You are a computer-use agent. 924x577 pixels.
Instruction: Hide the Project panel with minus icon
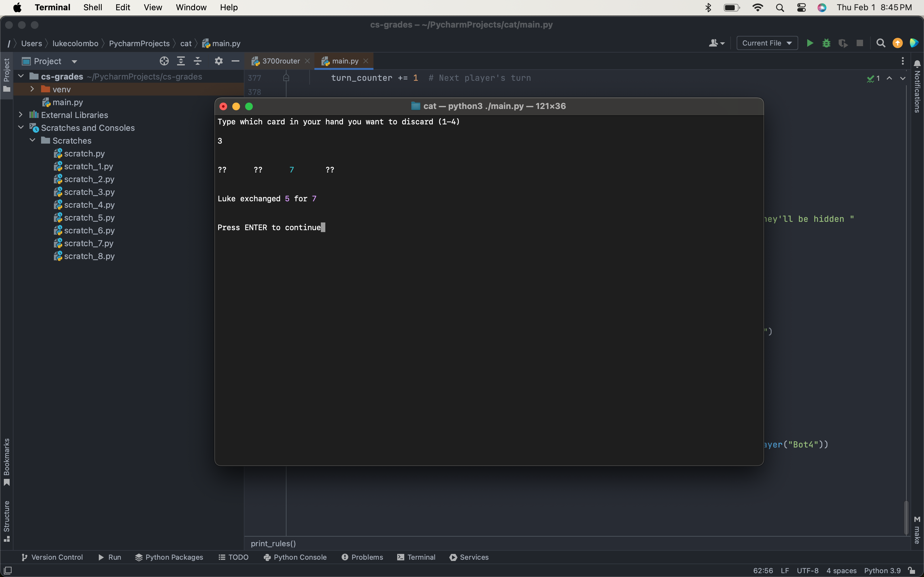coord(235,61)
